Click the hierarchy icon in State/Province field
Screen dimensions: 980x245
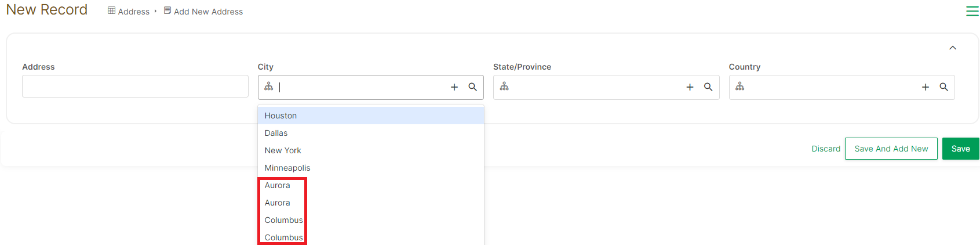click(504, 87)
